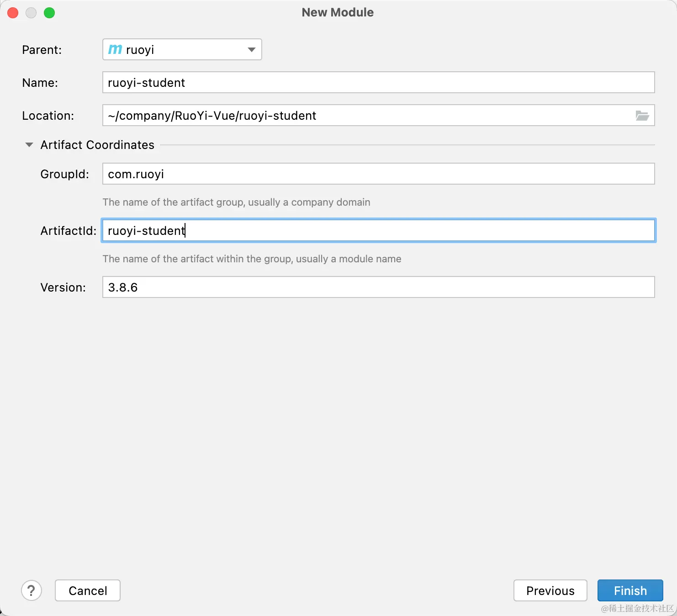Click the GroupId hint about company domain

coord(236,202)
